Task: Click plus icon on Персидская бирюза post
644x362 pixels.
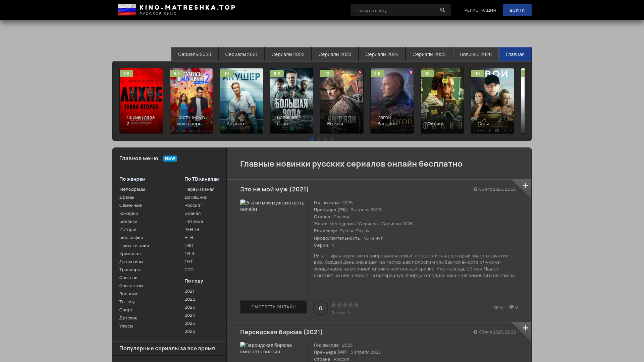Action: [x=525, y=328]
